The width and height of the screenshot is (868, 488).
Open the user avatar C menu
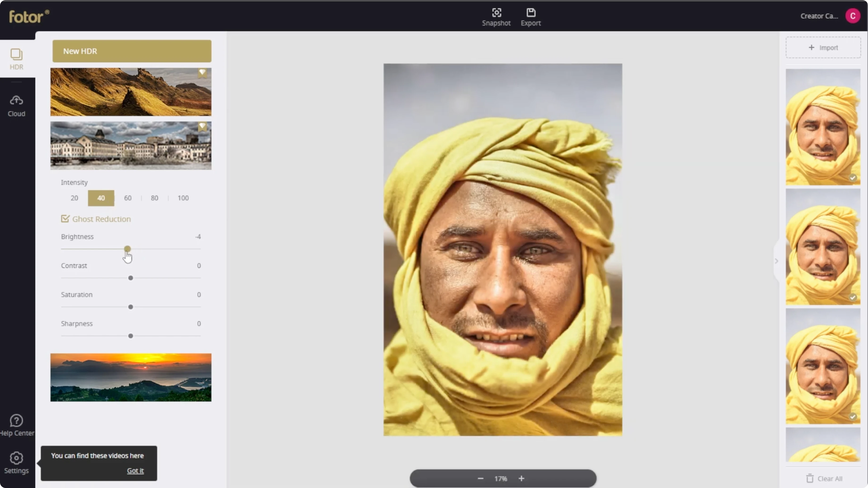852,16
